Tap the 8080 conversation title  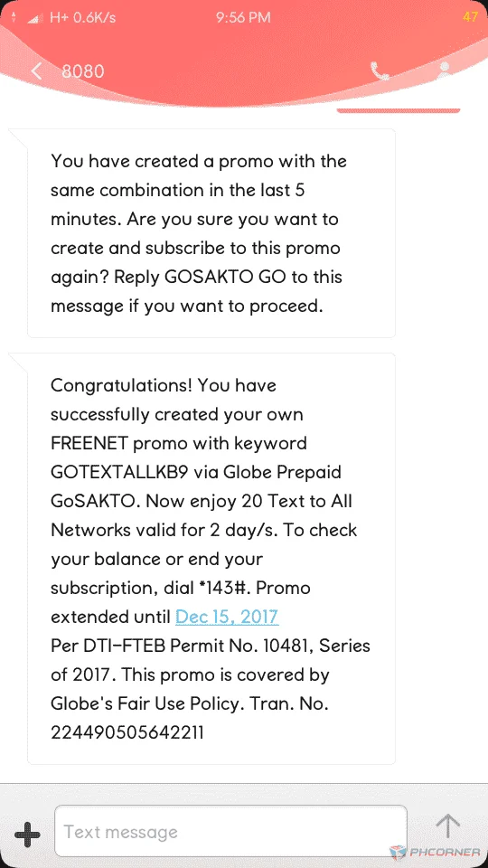[82, 71]
